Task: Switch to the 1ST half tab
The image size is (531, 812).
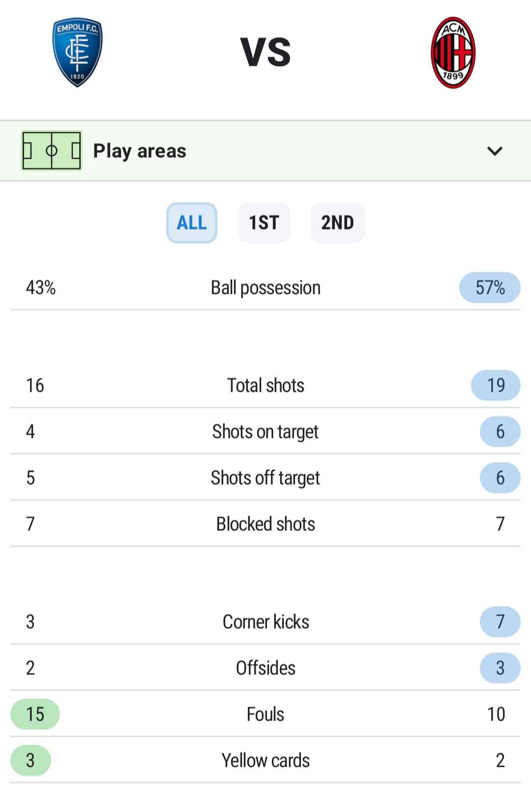Action: tap(264, 223)
